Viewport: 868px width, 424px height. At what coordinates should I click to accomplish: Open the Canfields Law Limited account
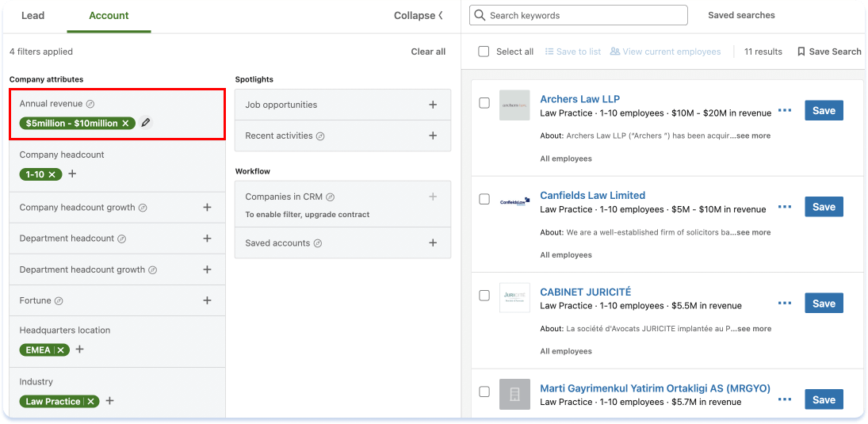coord(592,196)
